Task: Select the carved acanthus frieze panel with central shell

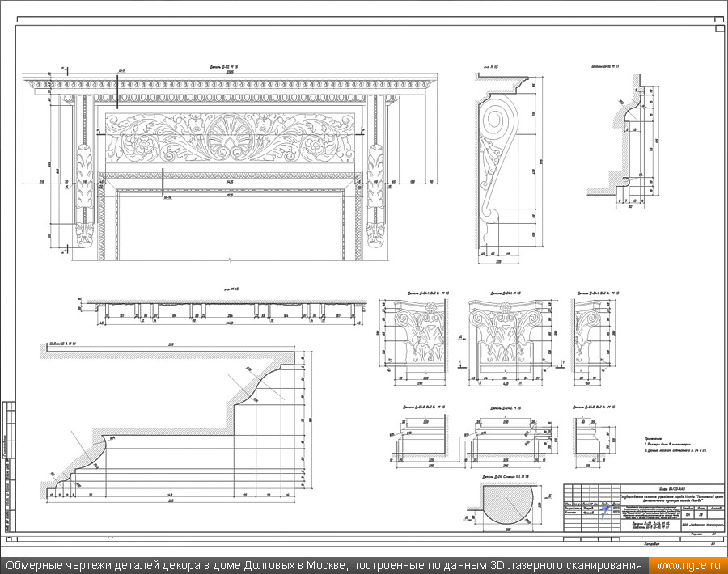Action: point(231,137)
